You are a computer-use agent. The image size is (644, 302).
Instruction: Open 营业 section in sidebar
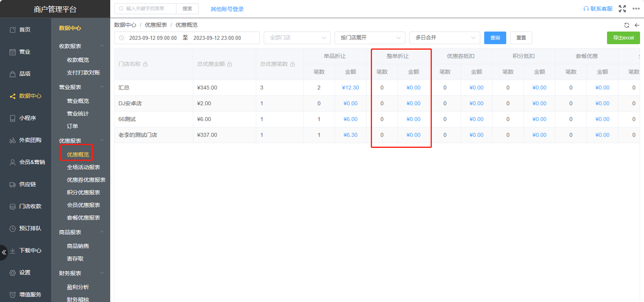click(x=25, y=52)
